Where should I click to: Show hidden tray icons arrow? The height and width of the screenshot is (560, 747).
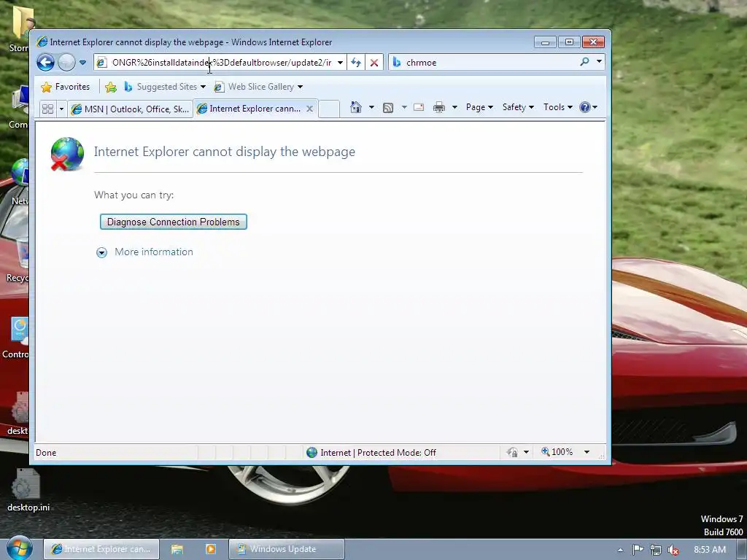click(x=620, y=550)
